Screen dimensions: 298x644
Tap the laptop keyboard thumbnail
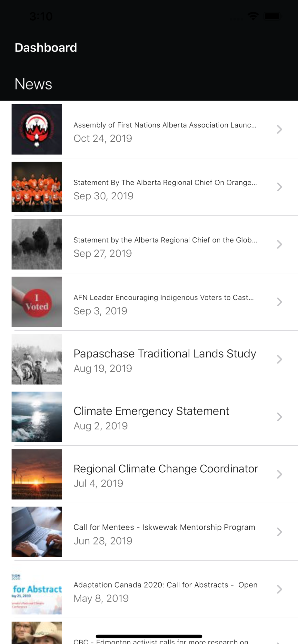[x=37, y=532]
